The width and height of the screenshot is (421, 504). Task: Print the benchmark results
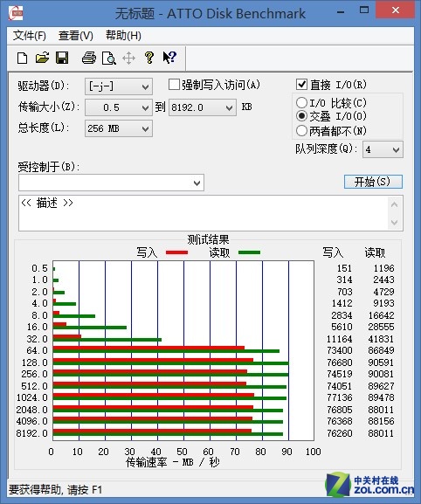(89, 58)
